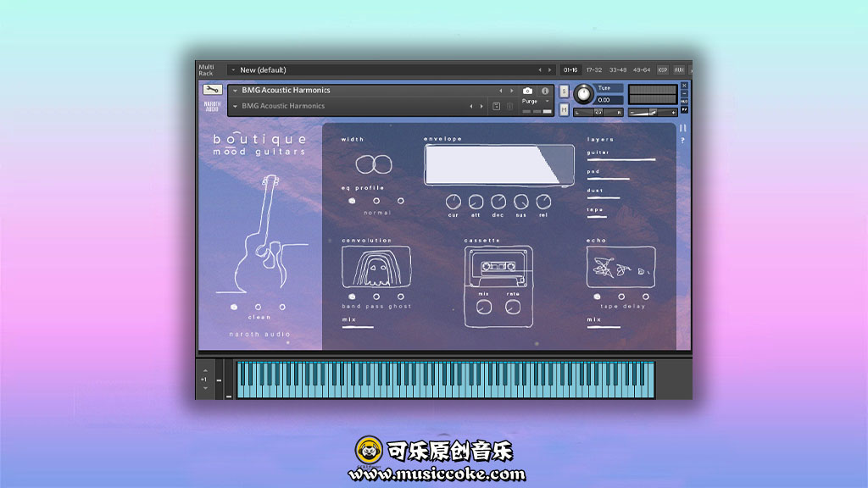Open instrument info with the i icon

tap(545, 91)
